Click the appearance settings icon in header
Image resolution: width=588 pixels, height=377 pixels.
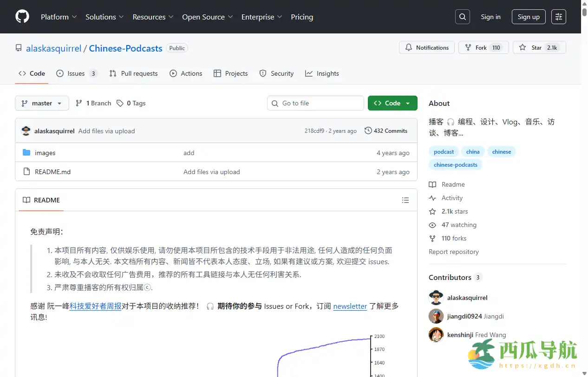click(559, 17)
